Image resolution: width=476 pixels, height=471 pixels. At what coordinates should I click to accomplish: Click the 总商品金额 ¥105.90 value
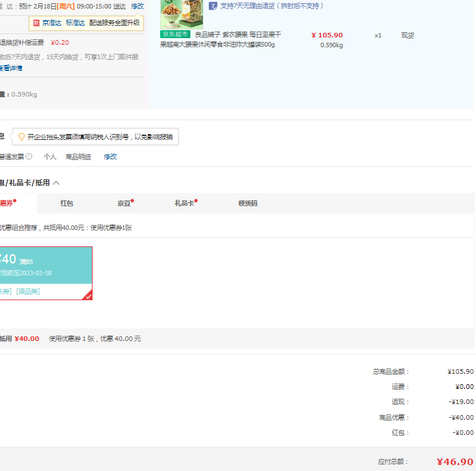[460, 371]
